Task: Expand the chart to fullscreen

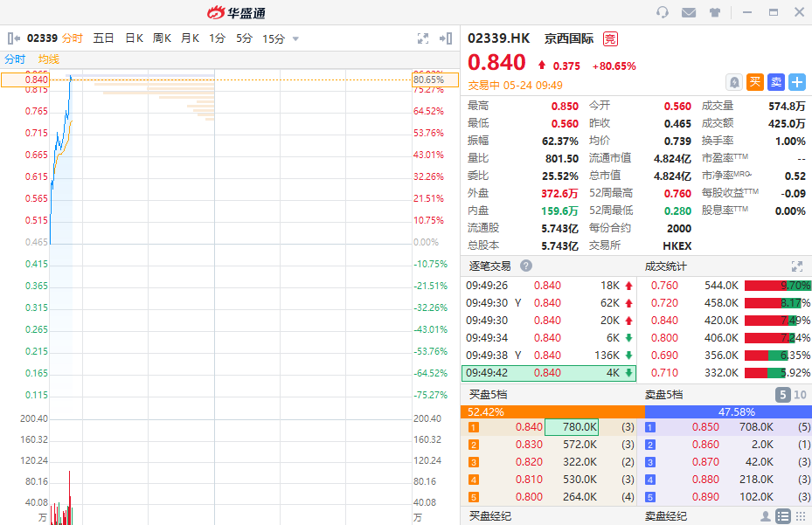Action: [x=423, y=38]
